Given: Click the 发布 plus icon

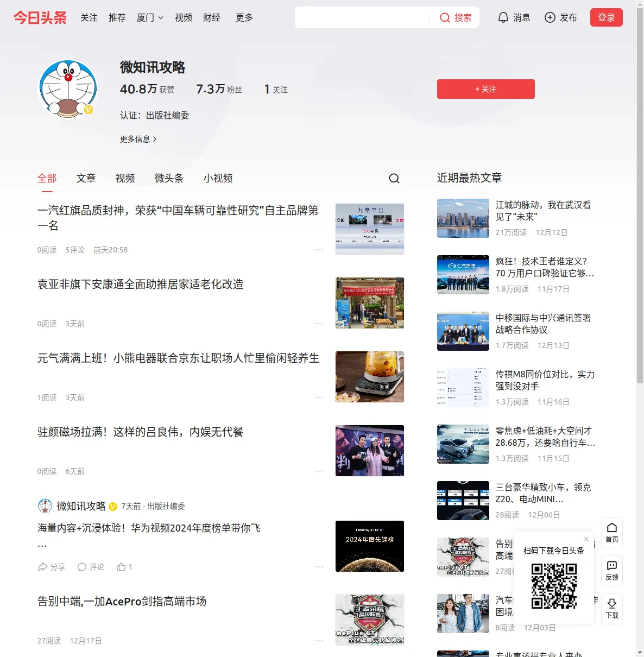Looking at the screenshot, I should [550, 18].
